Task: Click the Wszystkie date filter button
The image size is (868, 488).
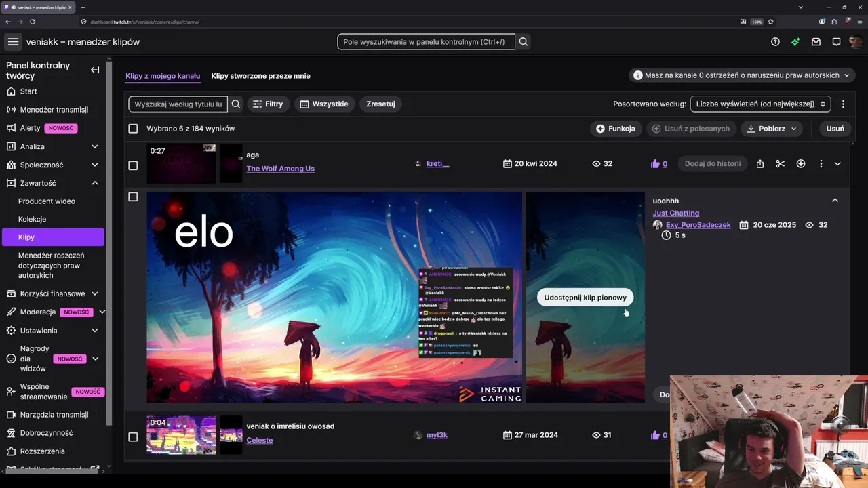Action: [x=324, y=104]
